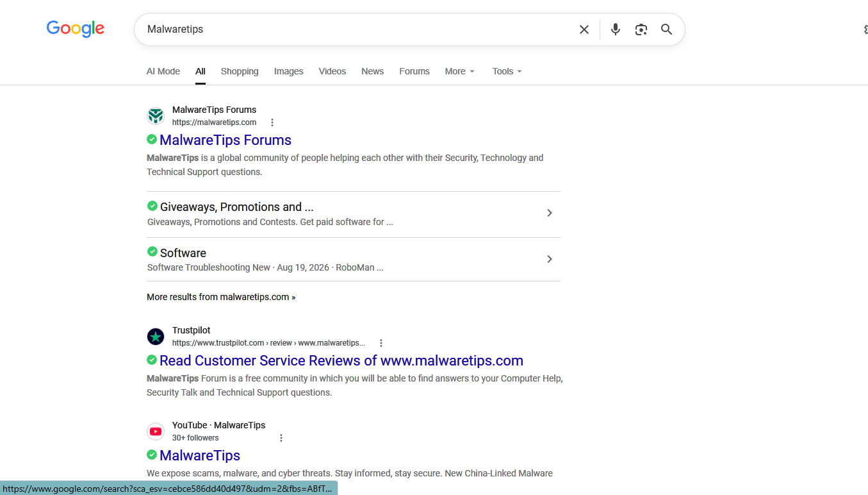Click the https://malwaretips.com URL
This screenshot has width=868, height=495.
[x=214, y=122]
